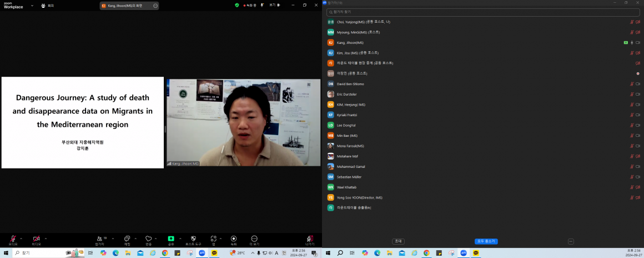644x258 pixels.
Task: Open the 채팅 chat icon
Action: (127, 239)
